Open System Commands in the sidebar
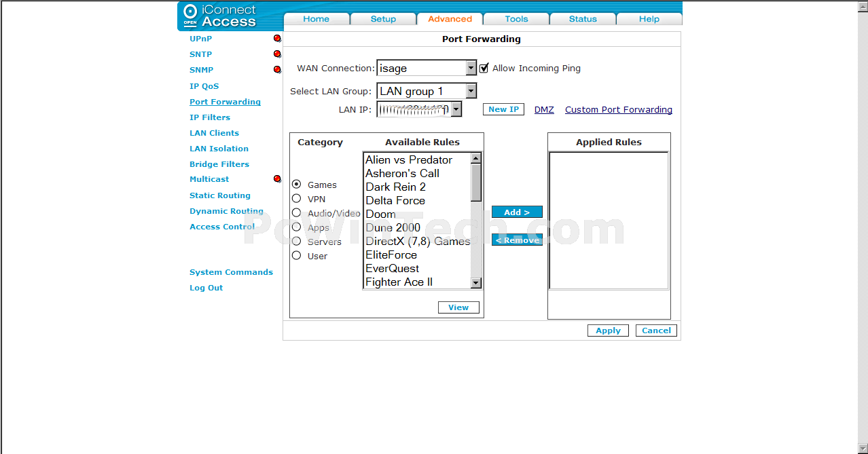Image resolution: width=868 pixels, height=454 pixels. point(231,272)
